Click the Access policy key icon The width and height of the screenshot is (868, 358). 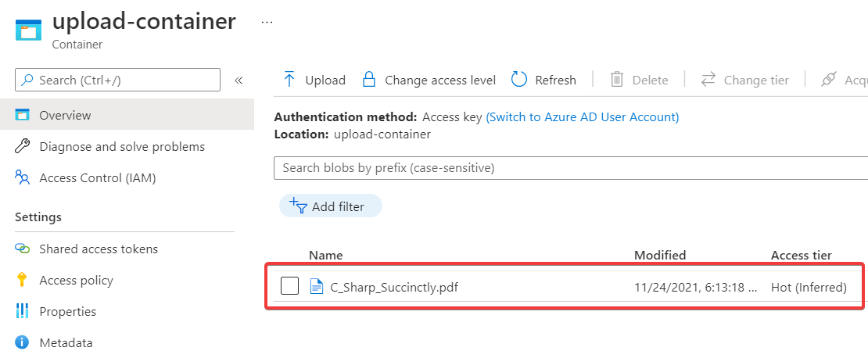(22, 280)
